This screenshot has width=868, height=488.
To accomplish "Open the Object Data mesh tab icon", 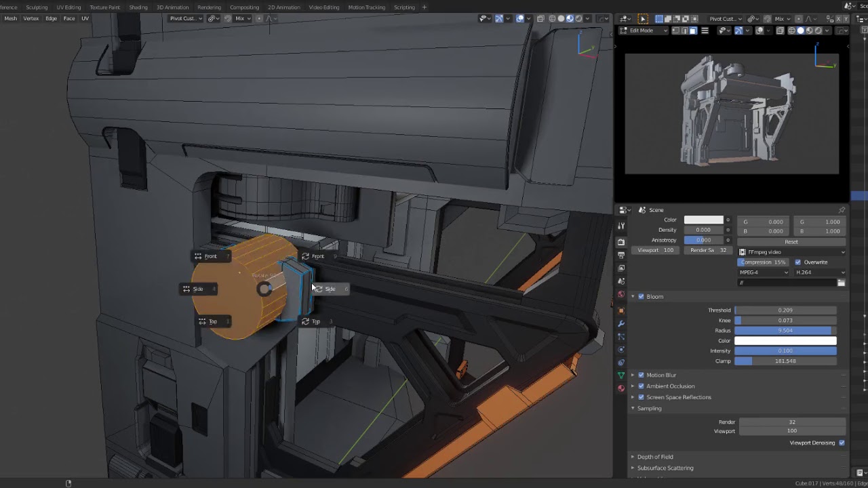I will (x=620, y=375).
